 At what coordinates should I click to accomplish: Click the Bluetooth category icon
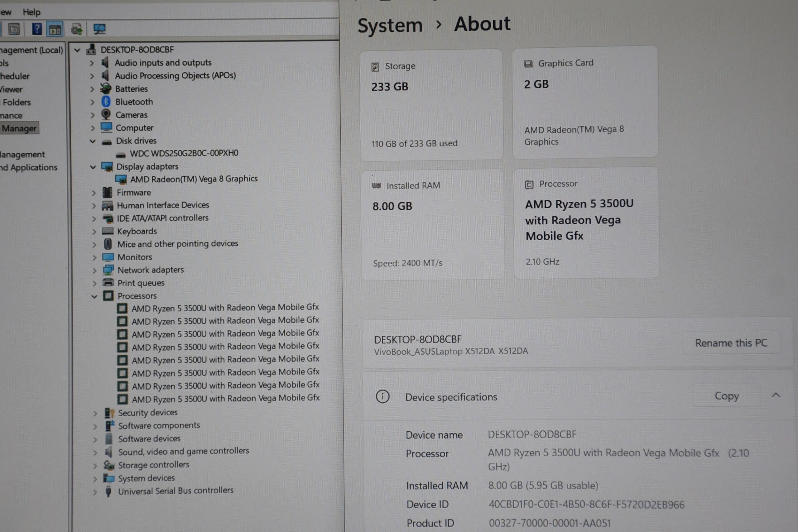pyautogui.click(x=106, y=102)
